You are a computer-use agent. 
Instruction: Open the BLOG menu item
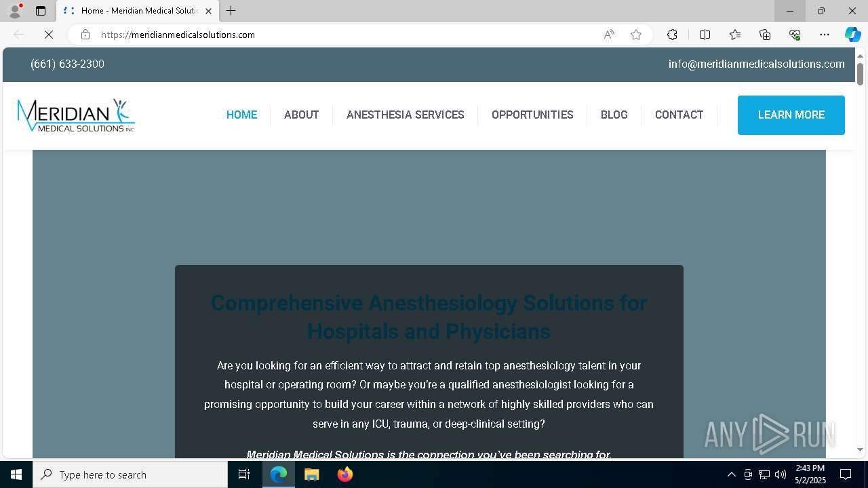[x=614, y=115]
